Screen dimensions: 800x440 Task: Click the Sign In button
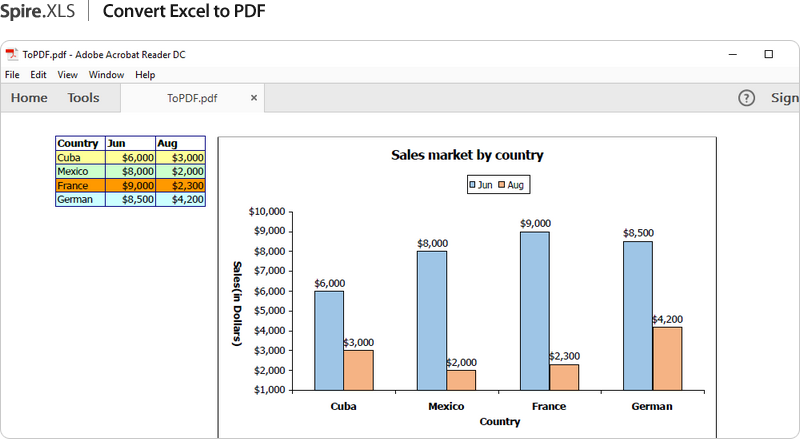pyautogui.click(x=784, y=98)
